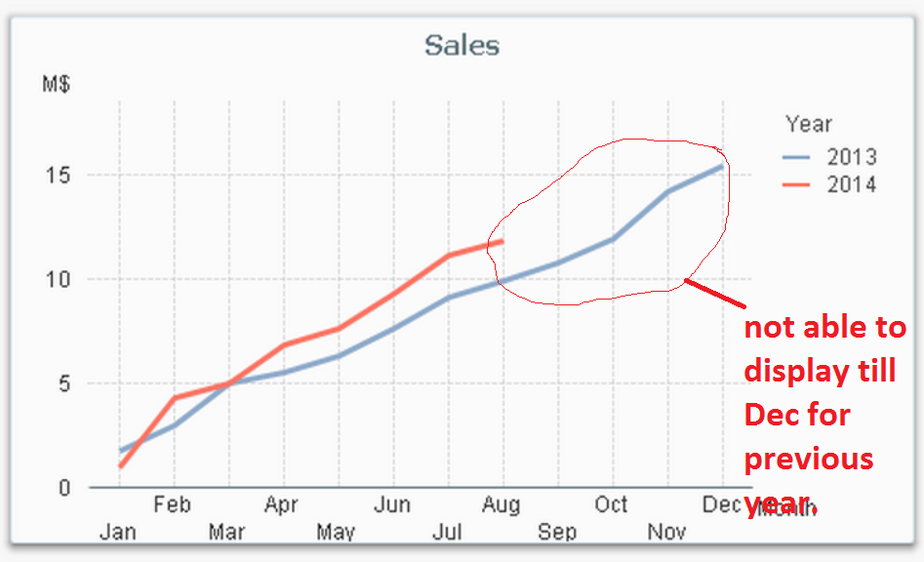Click the Sep label on the month axis
The width and height of the screenshot is (924, 562).
[557, 532]
